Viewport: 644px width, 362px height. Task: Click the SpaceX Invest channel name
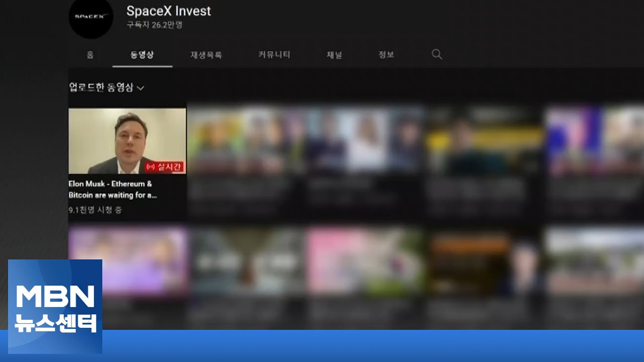(x=169, y=11)
